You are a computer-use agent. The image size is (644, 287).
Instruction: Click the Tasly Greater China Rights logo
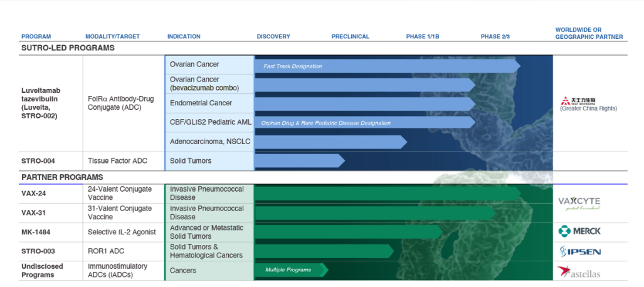(x=579, y=103)
